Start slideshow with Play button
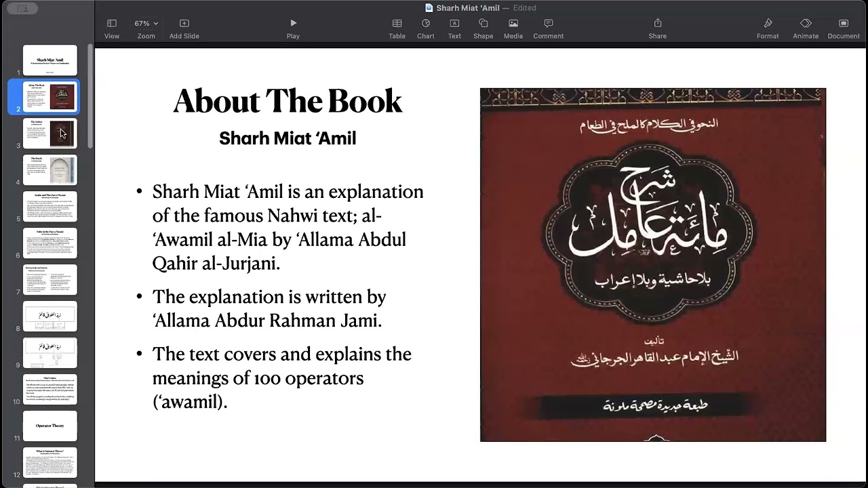The height and width of the screenshot is (488, 868). [x=293, y=28]
